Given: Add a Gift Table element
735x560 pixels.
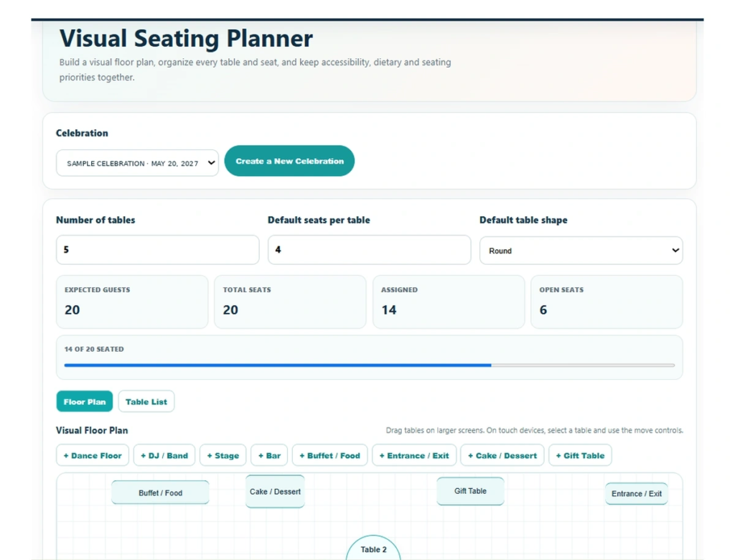Looking at the screenshot, I should tap(580, 455).
